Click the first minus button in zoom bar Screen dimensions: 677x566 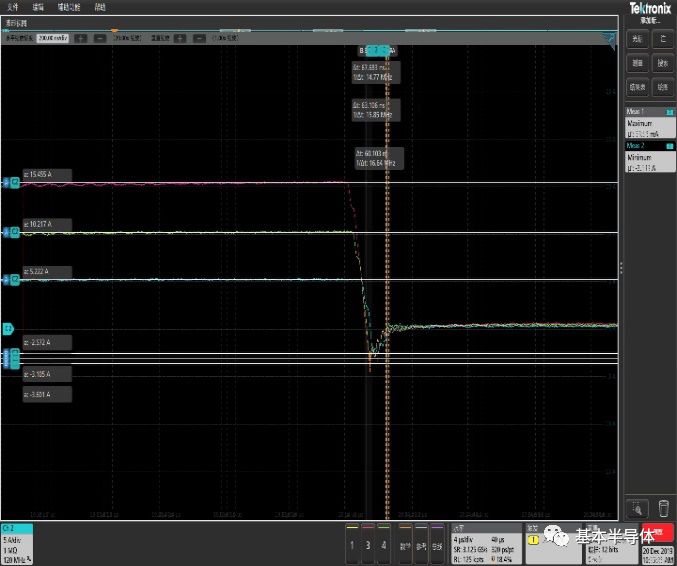click(x=100, y=38)
